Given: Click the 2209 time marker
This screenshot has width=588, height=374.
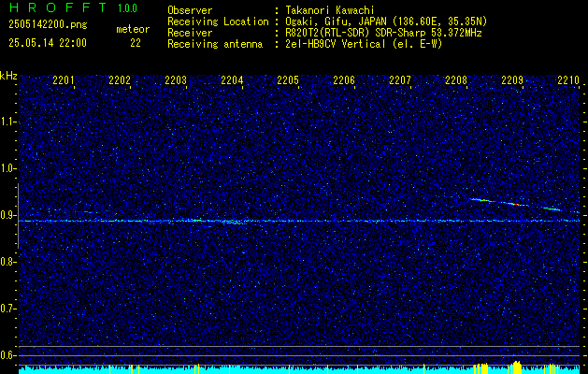Looking at the screenshot, I should 512,79.
